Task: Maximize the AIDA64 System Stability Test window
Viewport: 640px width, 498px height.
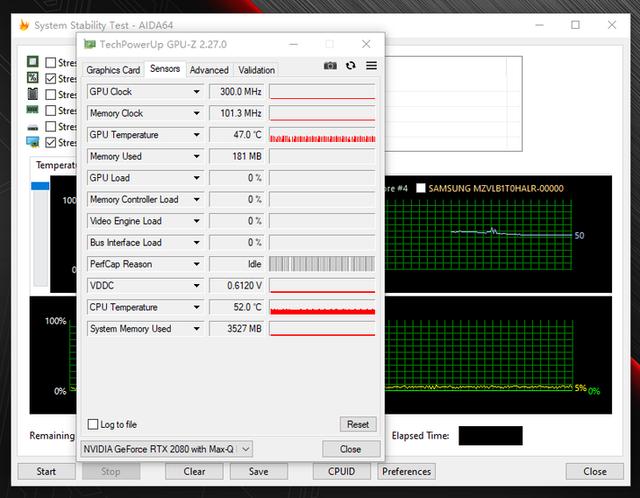Action: click(x=576, y=25)
